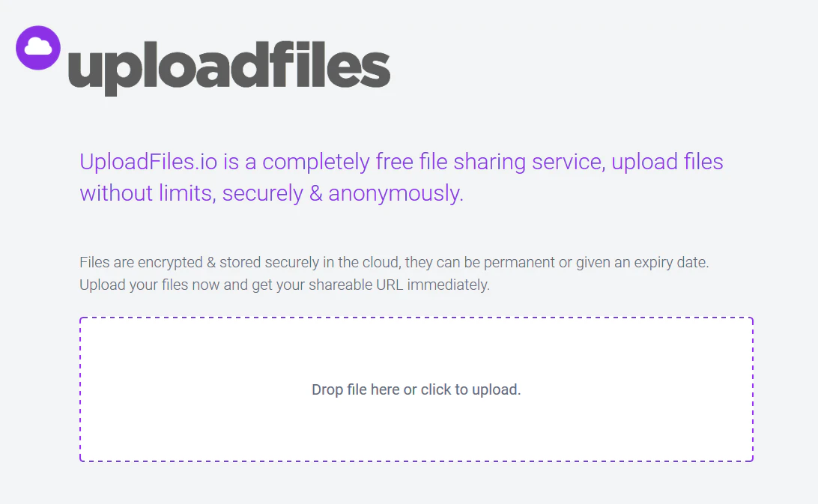Click the dashed purple border of the dropbox

(416, 317)
